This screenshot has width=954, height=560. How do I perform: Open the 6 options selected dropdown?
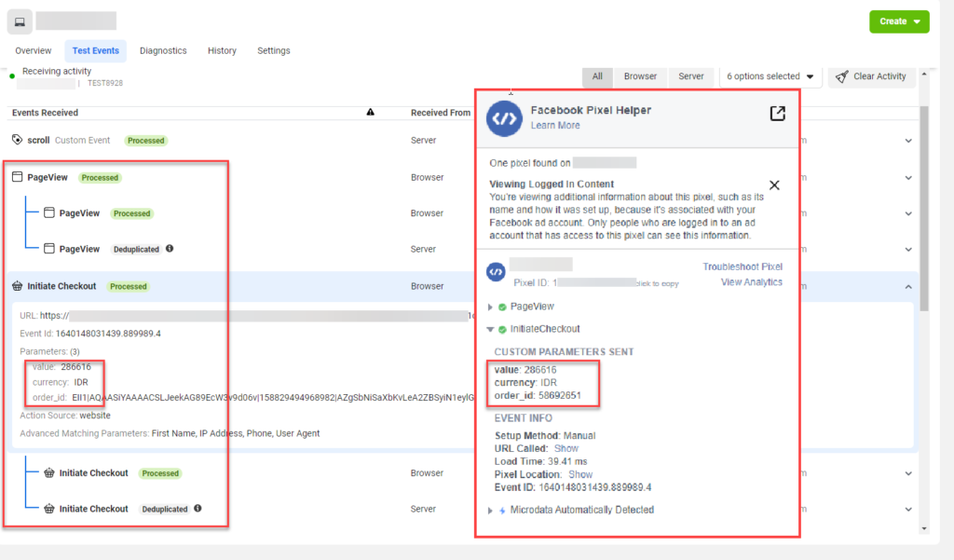[x=770, y=76]
